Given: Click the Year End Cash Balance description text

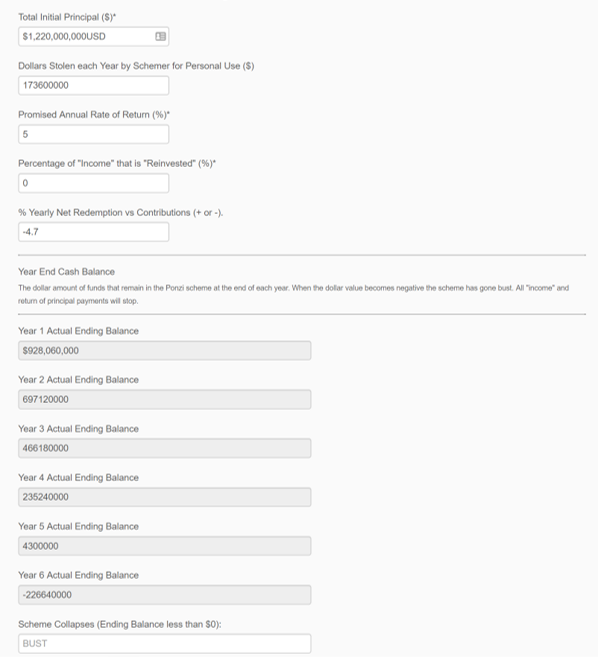Looking at the screenshot, I should (293, 294).
